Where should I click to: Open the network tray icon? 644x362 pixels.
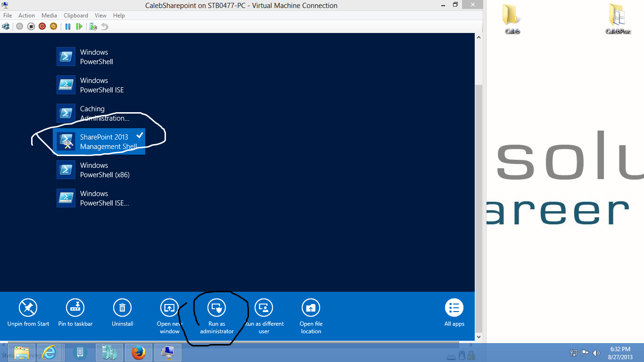(574, 353)
